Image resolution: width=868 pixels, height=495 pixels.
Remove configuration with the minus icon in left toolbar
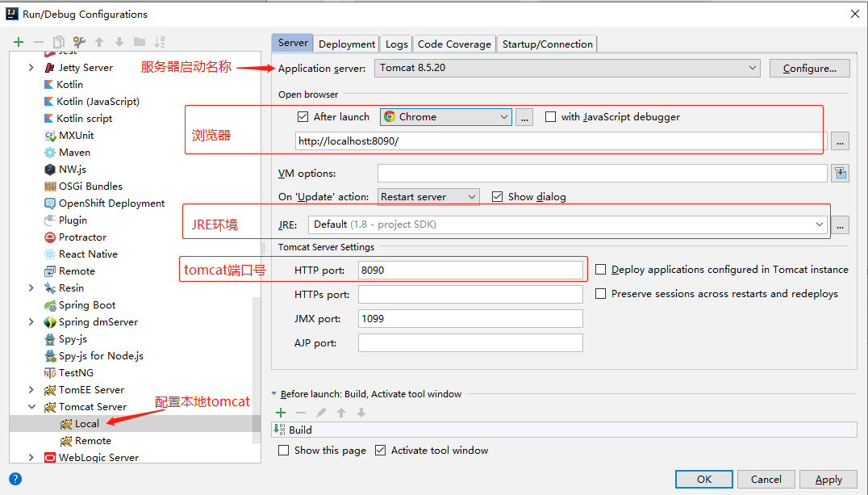(x=38, y=42)
